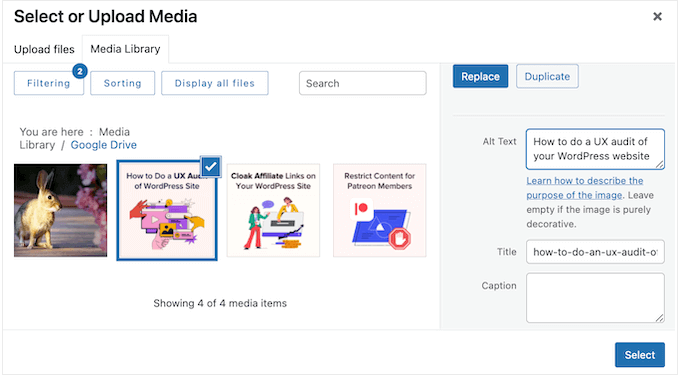
Task: Select the rabbit photo thumbnail
Action: pos(60,210)
